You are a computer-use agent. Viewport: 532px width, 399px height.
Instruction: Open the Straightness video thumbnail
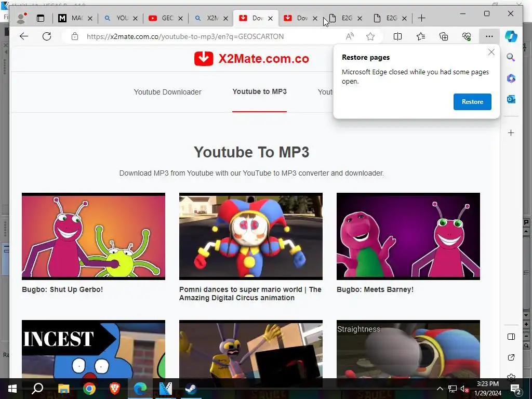[408, 349]
